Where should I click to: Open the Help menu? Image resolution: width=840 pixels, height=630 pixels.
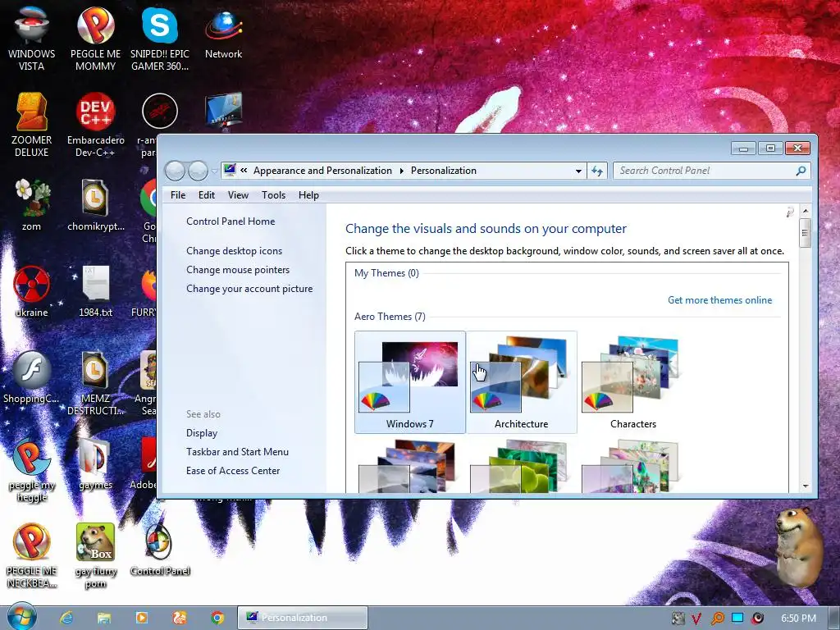[308, 195]
